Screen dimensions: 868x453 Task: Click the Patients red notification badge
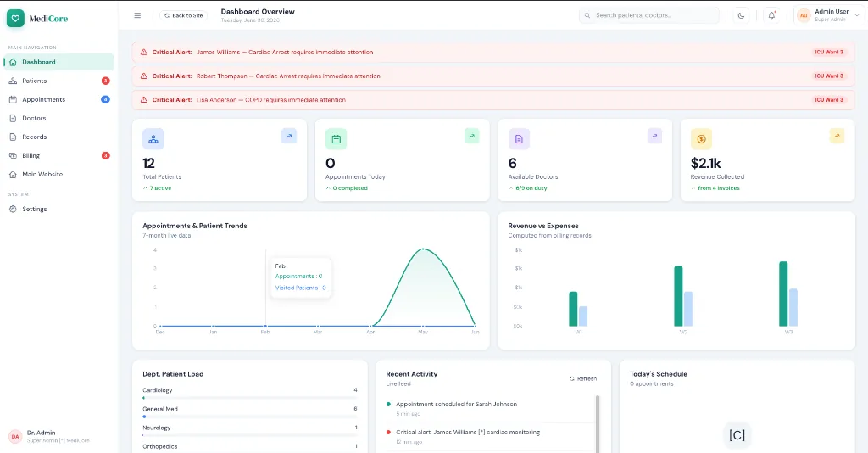click(x=105, y=81)
